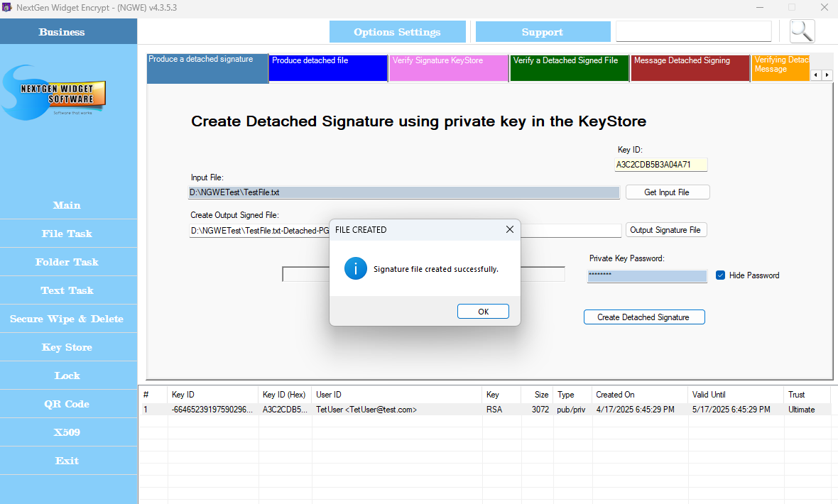Viewport: 838px width, 504px height.
Task: Click the Private Key Password field
Action: point(647,276)
